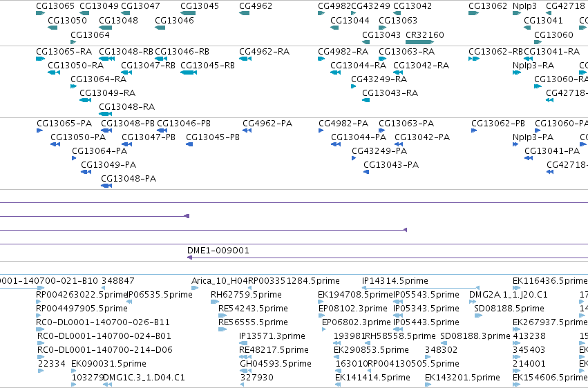Open the Nplp3 gene label
This screenshot has width=588, height=388.
point(524,6)
